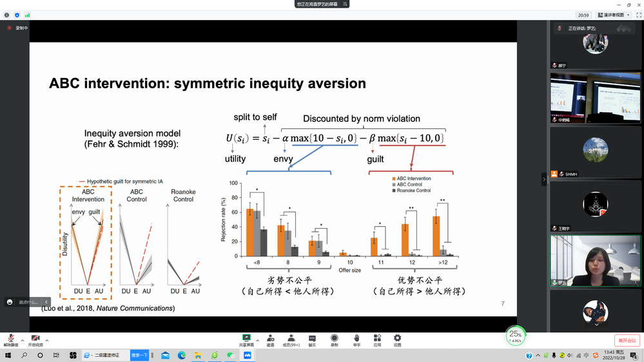The width and height of the screenshot is (644, 362).
Task: Open the 聊天 chat panel
Action: pyautogui.click(x=312, y=339)
